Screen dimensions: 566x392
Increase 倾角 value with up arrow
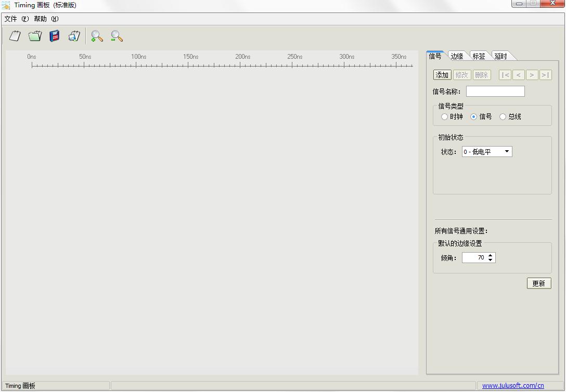tap(490, 255)
